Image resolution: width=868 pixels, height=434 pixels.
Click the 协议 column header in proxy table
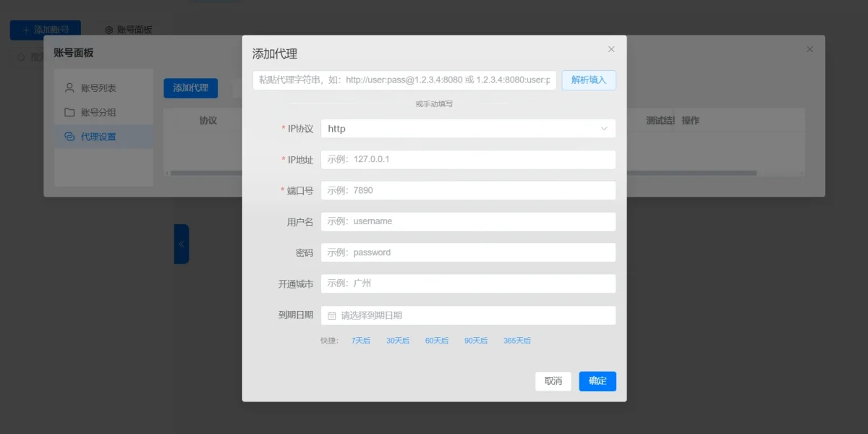click(208, 120)
